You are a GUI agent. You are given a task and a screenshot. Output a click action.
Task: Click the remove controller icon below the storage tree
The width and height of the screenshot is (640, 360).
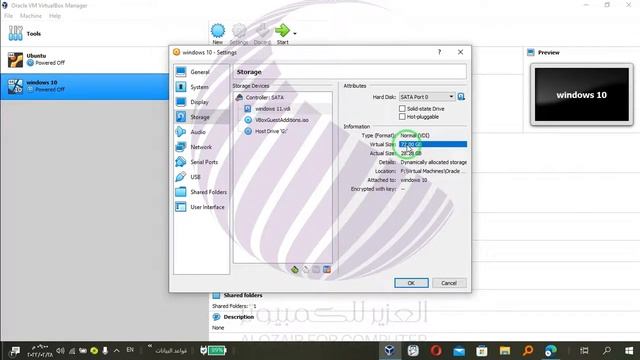306,269
